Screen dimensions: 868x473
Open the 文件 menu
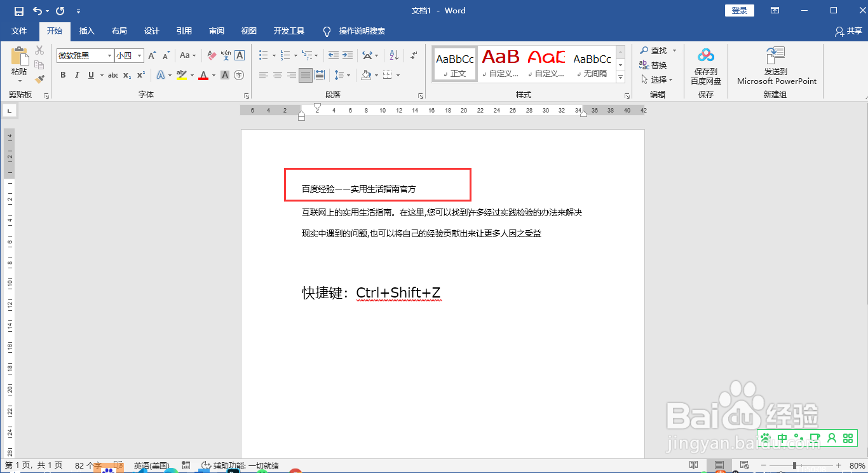coord(19,31)
